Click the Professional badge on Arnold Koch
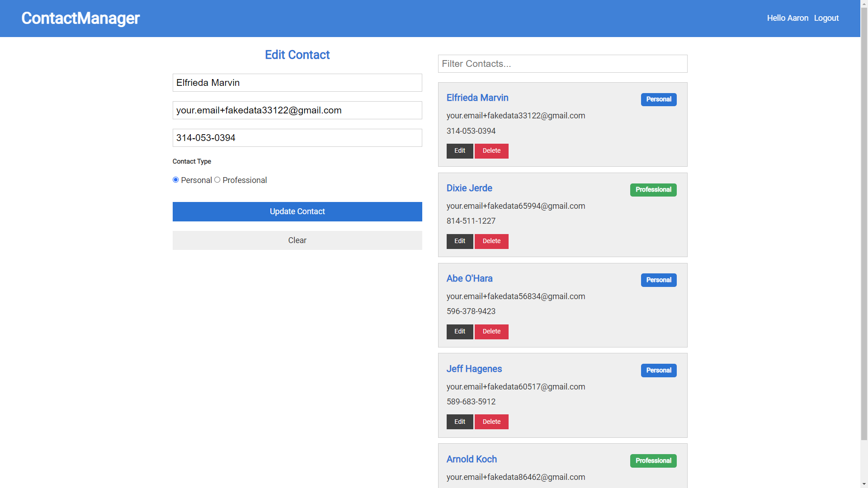 pyautogui.click(x=653, y=460)
